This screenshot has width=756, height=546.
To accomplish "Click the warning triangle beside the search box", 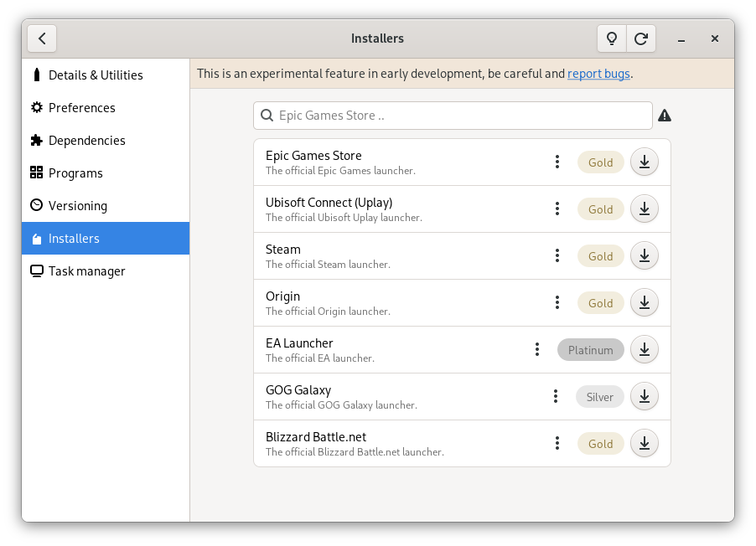I will click(x=665, y=116).
